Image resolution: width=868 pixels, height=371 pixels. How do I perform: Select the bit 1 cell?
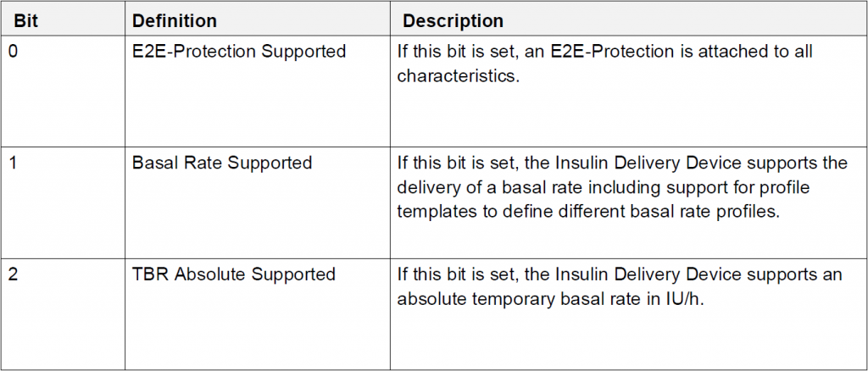pyautogui.click(x=63, y=202)
